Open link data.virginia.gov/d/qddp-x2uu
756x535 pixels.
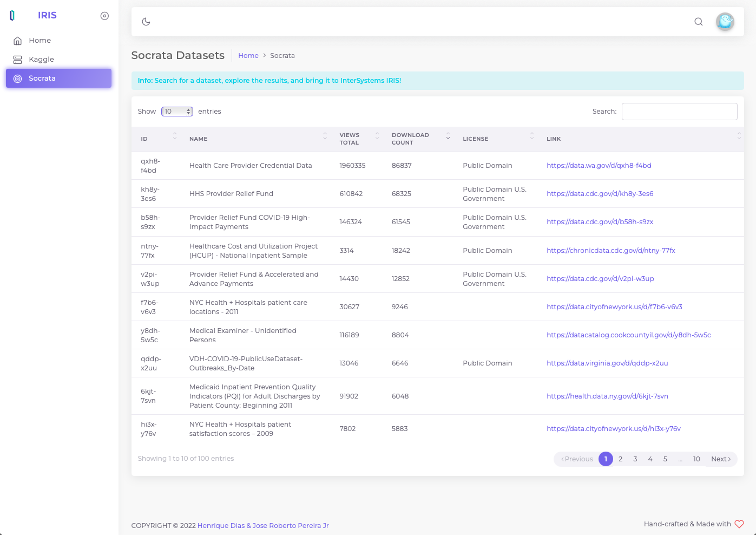607,363
